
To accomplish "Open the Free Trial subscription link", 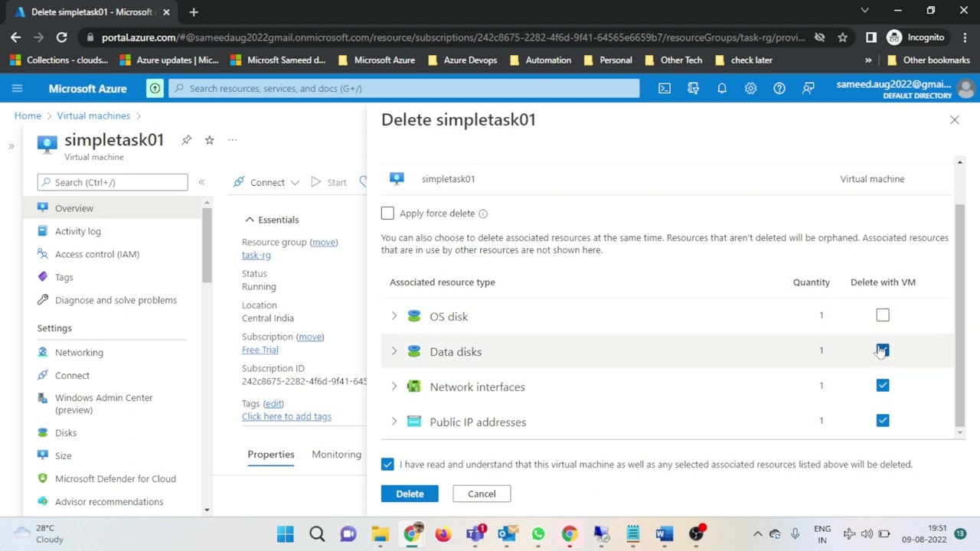I will [260, 350].
